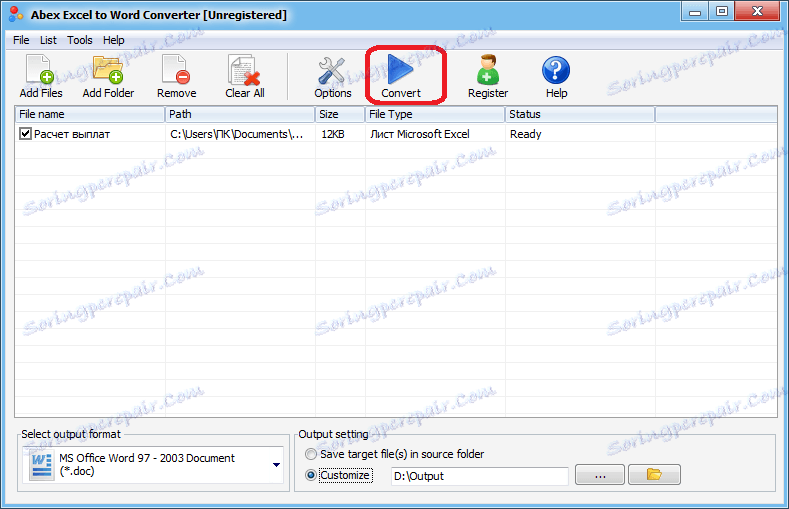Open output folder with yellow folder button
The width and height of the screenshot is (789, 509).
click(x=654, y=474)
